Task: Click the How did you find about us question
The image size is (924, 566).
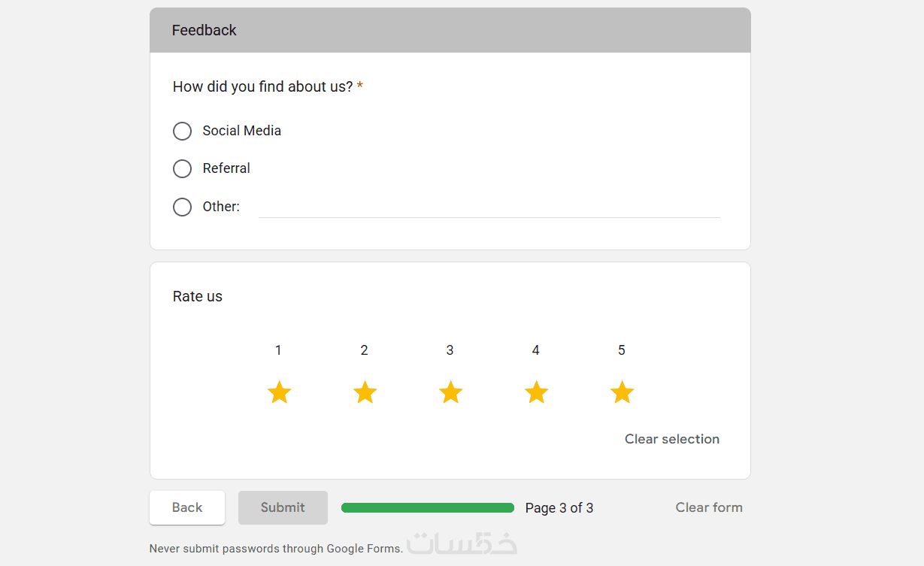Action: point(262,86)
